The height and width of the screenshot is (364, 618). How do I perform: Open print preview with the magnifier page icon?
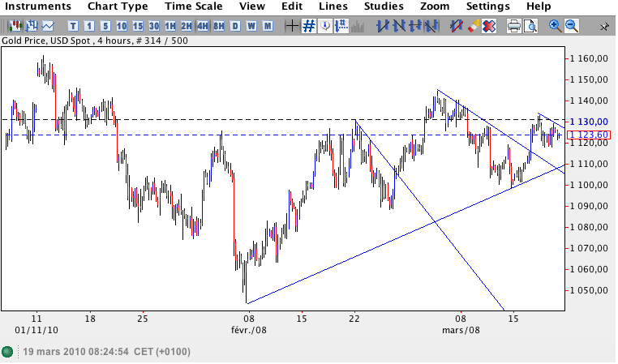(x=530, y=26)
